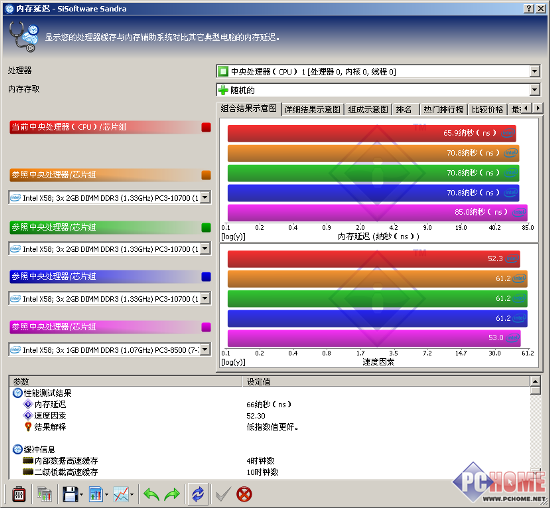
Task: Click the blue refresh arrows icon
Action: [198, 494]
